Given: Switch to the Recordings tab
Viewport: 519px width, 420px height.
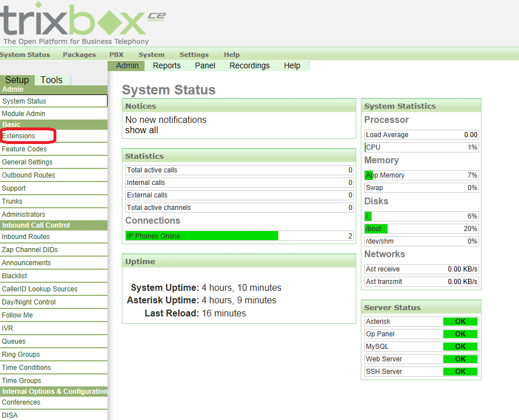Looking at the screenshot, I should click(x=249, y=65).
